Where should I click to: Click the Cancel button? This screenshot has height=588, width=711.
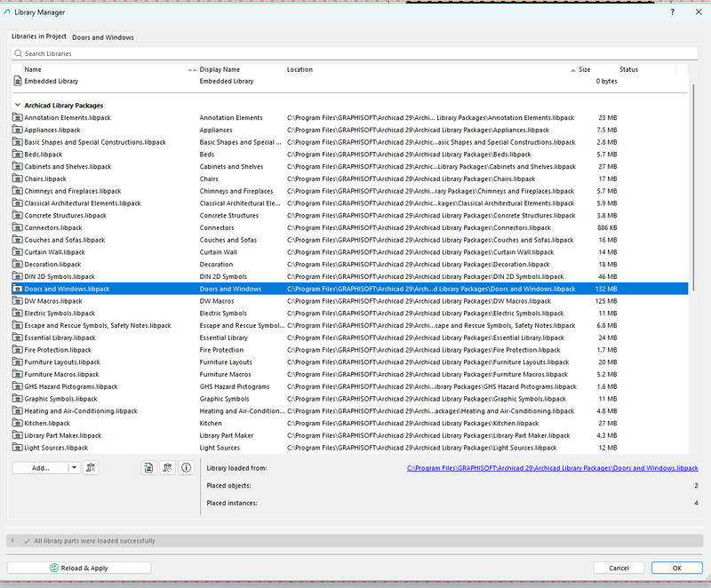(619, 568)
